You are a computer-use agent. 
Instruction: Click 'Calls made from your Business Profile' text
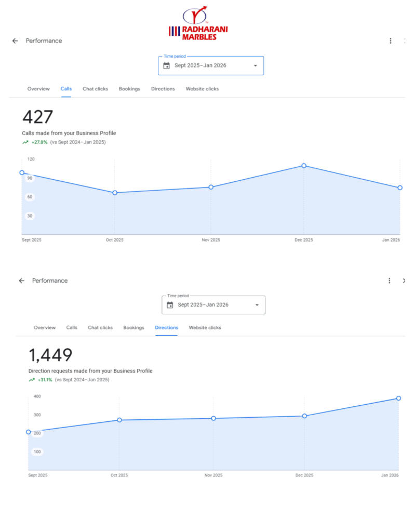tap(69, 133)
